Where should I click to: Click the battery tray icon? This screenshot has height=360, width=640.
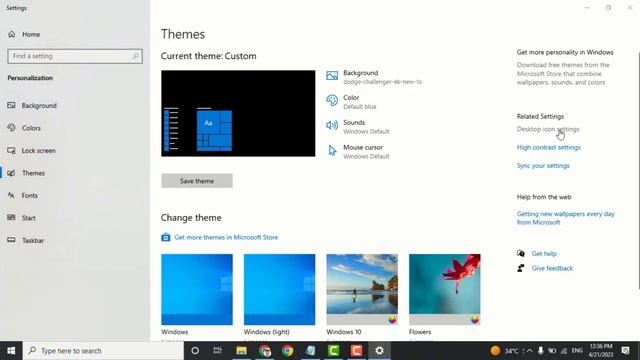tap(552, 351)
